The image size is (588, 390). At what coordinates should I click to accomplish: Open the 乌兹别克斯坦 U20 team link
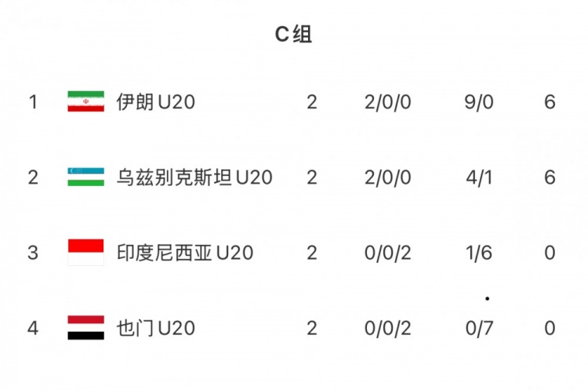click(194, 177)
